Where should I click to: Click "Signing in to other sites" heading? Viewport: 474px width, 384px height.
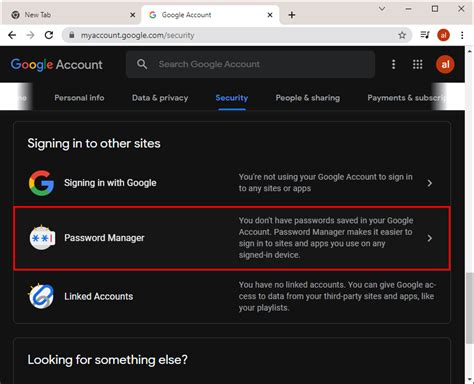[94, 143]
